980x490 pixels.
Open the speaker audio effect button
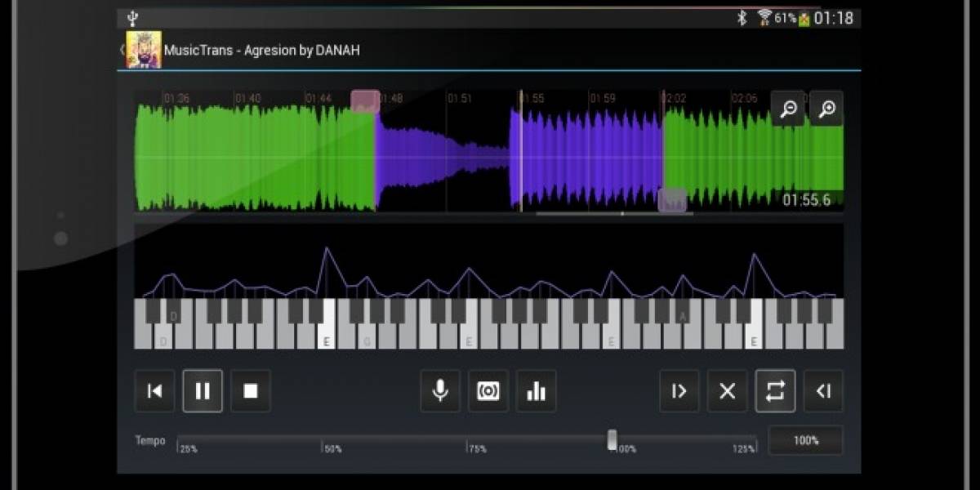coord(488,391)
